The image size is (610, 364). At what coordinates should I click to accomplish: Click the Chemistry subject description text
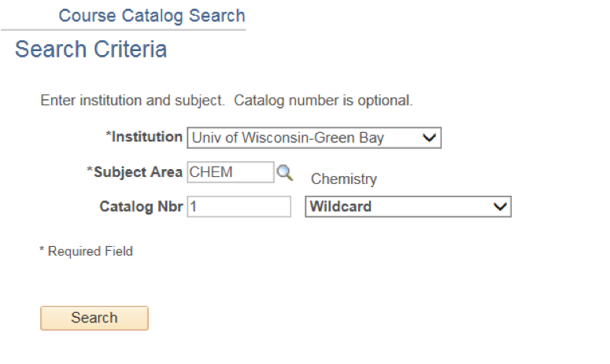click(344, 179)
